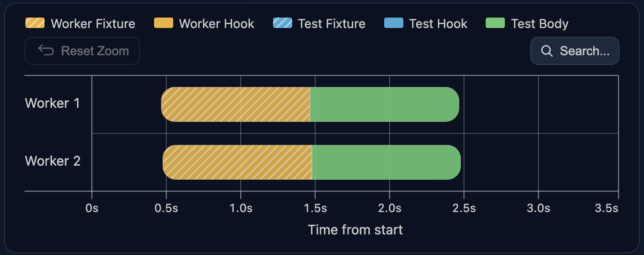Click the Worker Fixture hatched legend swatch
This screenshot has width=644, height=255.
point(35,23)
